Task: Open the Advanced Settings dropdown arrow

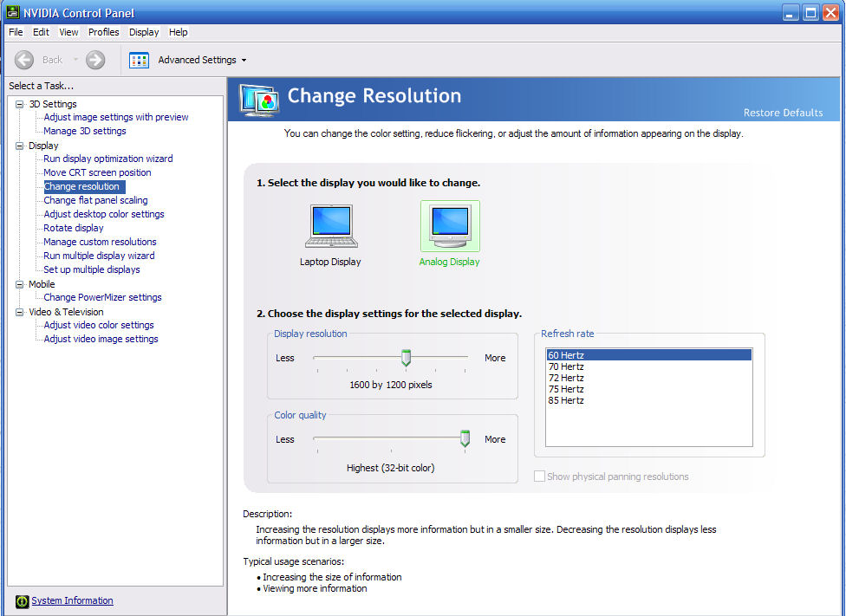Action: pyautogui.click(x=244, y=60)
